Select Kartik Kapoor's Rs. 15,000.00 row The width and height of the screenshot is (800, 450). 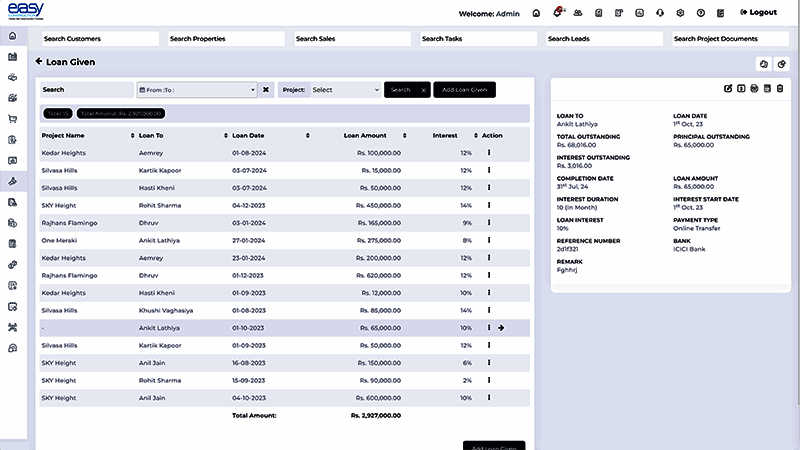(285, 170)
